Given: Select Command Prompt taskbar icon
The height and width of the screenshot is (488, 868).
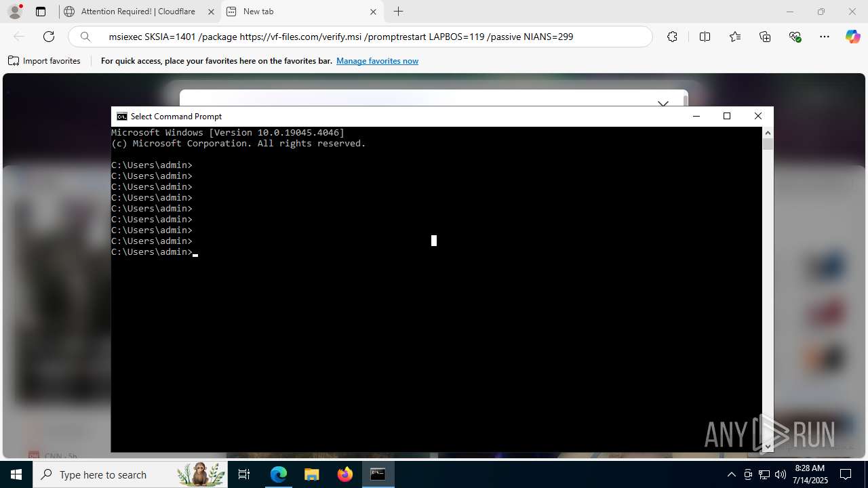Looking at the screenshot, I should (x=378, y=474).
